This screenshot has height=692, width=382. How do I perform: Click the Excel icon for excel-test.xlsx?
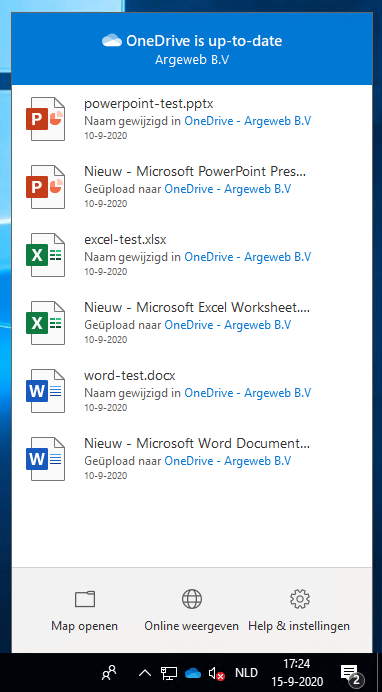[45, 255]
